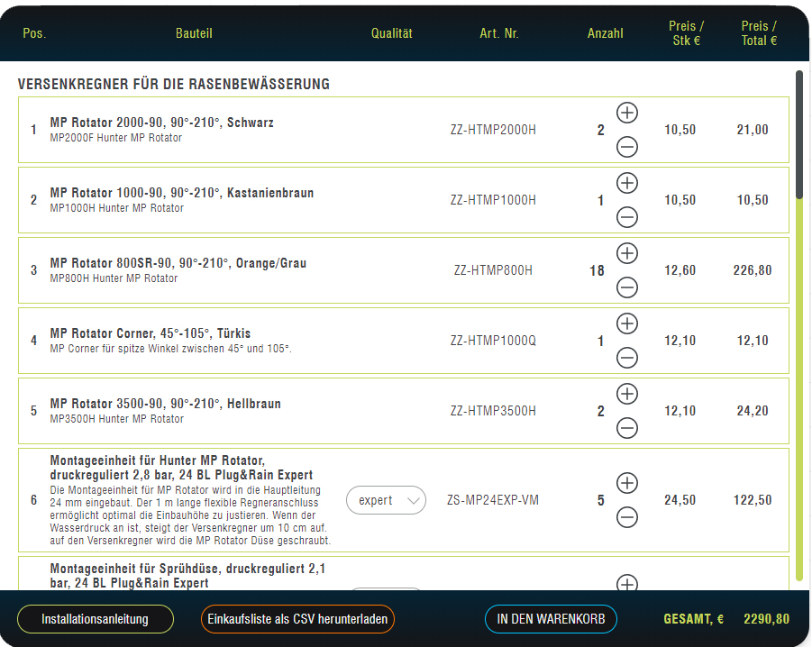Click the parts list vertical scrollbar thumb
This screenshot has width=812, height=647.
click(799, 134)
